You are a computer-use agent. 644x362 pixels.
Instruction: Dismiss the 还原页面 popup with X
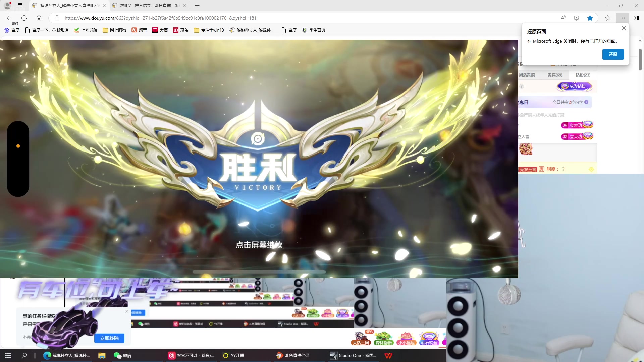[x=624, y=28]
